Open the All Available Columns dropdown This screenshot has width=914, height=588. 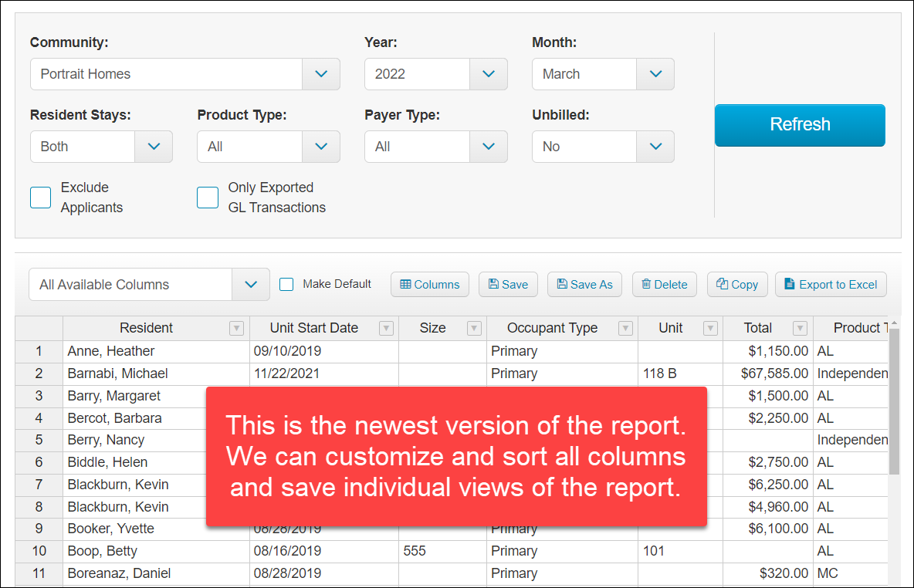point(250,284)
